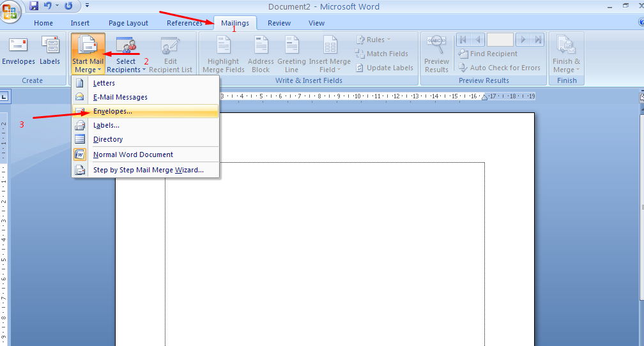Choose E-Mail Messages menu item
This screenshot has height=346, width=644.
point(146,97)
